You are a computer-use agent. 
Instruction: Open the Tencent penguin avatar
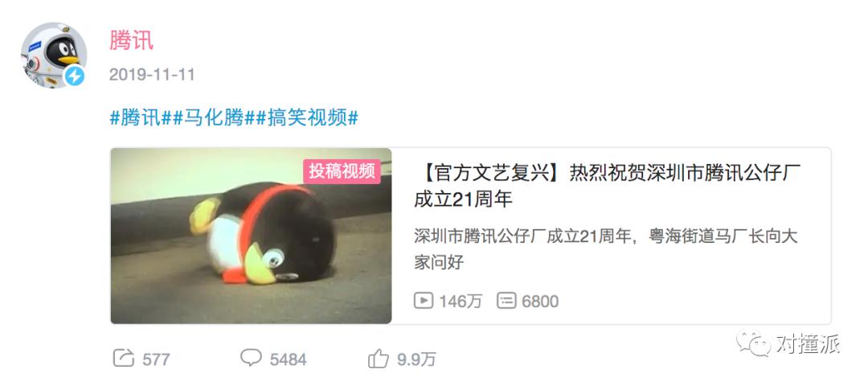coord(54,55)
